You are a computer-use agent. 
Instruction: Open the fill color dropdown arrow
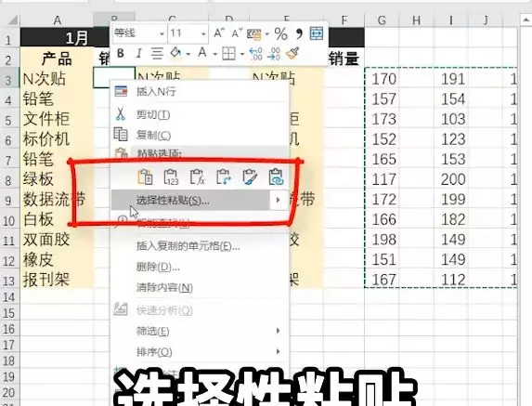[x=188, y=54]
